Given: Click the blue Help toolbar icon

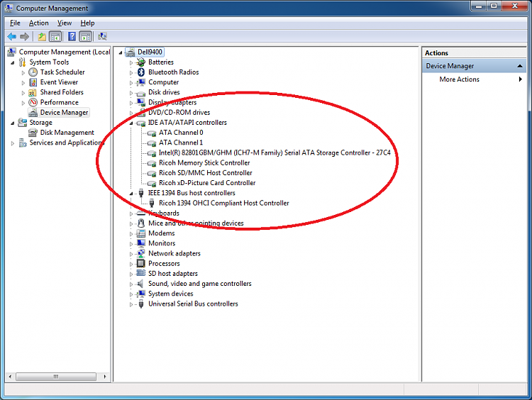Looking at the screenshot, I should pos(72,36).
